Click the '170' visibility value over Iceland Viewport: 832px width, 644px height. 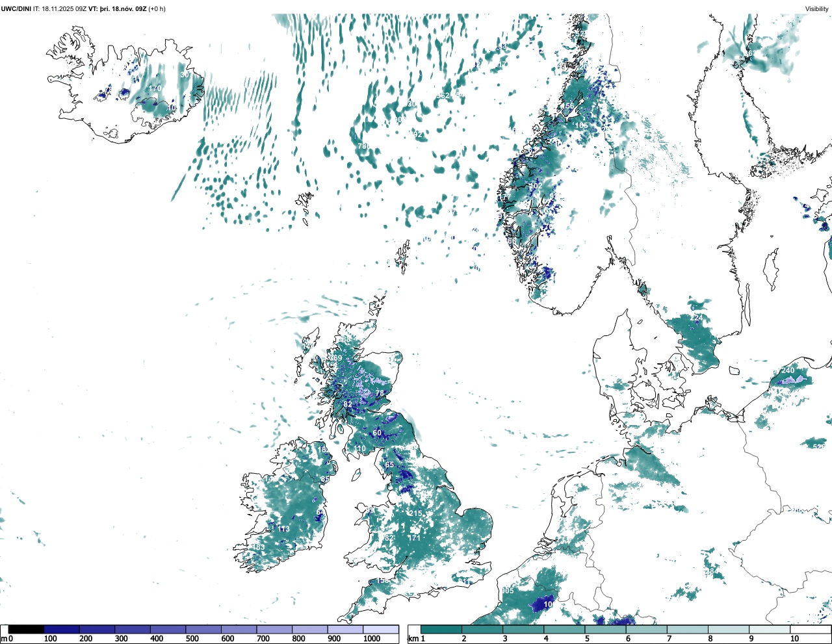point(155,88)
